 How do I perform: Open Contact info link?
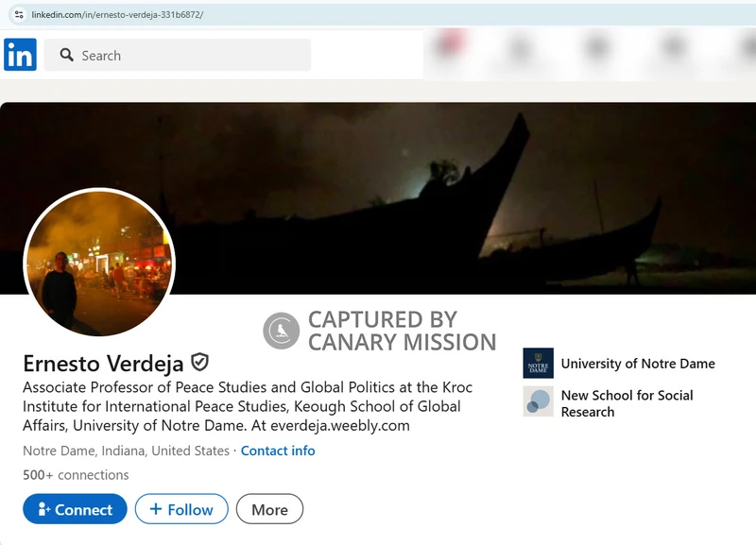pos(278,451)
